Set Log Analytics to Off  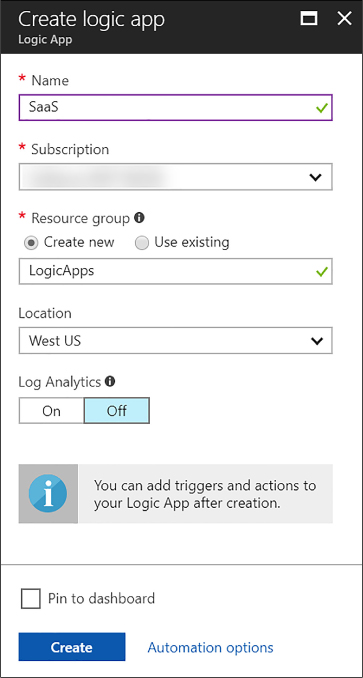click(x=117, y=411)
